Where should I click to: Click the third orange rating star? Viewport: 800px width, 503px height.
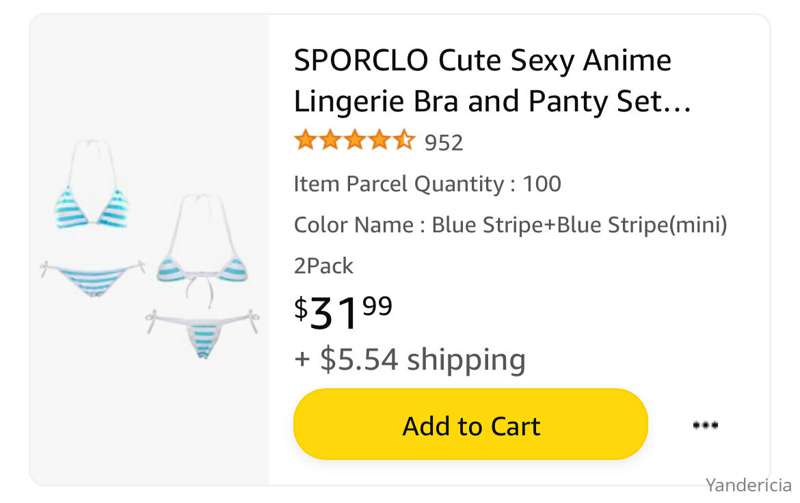(355, 140)
